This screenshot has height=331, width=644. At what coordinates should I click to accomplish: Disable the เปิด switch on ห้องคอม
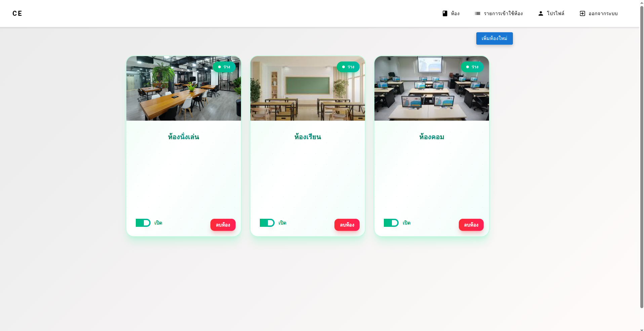tap(391, 222)
